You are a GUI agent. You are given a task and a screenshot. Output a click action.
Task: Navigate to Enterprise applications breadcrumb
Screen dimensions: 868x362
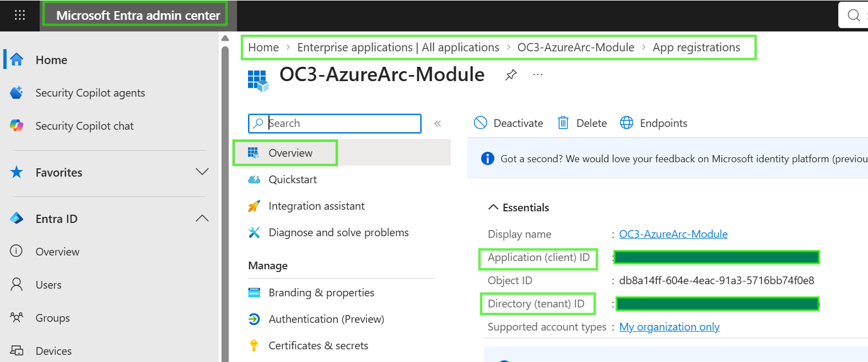398,47
